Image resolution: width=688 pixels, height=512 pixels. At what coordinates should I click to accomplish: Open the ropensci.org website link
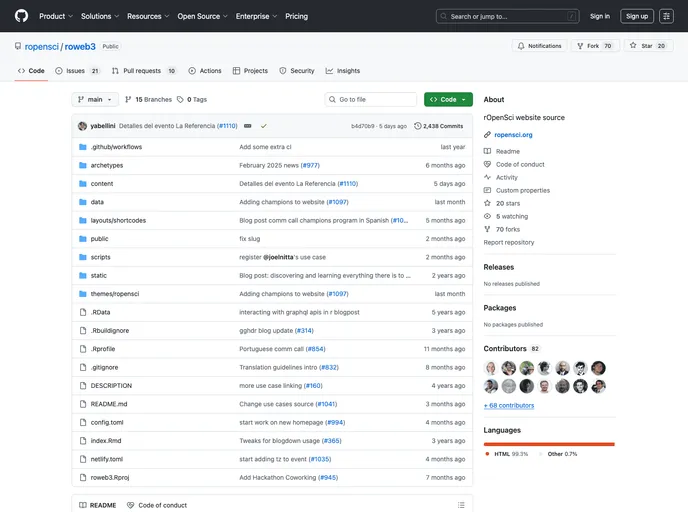coord(513,135)
